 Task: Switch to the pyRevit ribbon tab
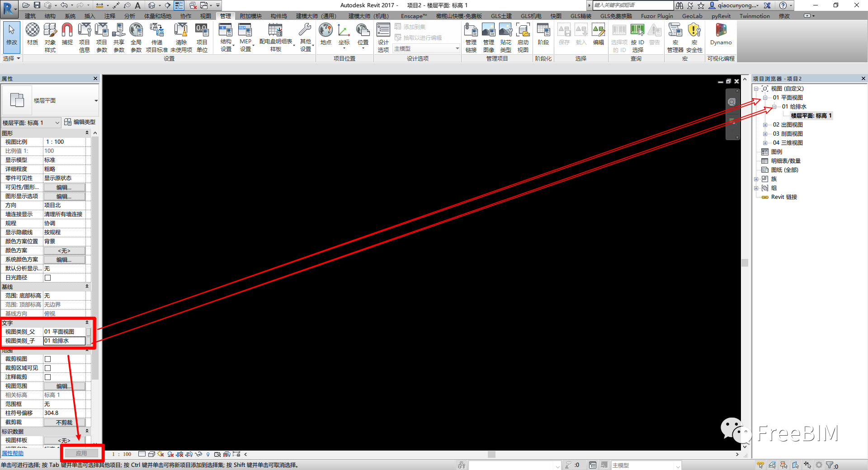[x=721, y=16]
